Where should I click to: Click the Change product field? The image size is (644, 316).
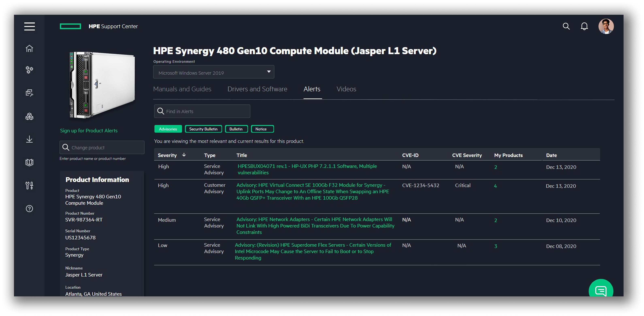102,147
